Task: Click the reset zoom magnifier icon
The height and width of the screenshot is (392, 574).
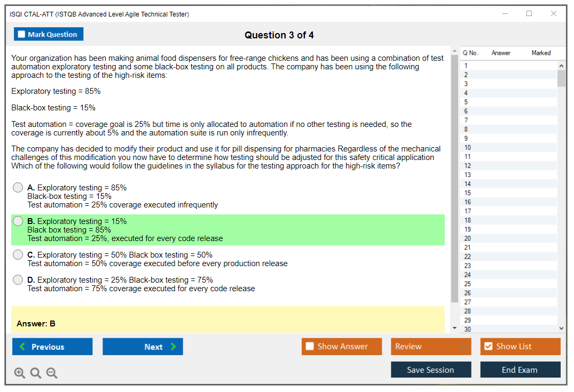Action: 36,373
